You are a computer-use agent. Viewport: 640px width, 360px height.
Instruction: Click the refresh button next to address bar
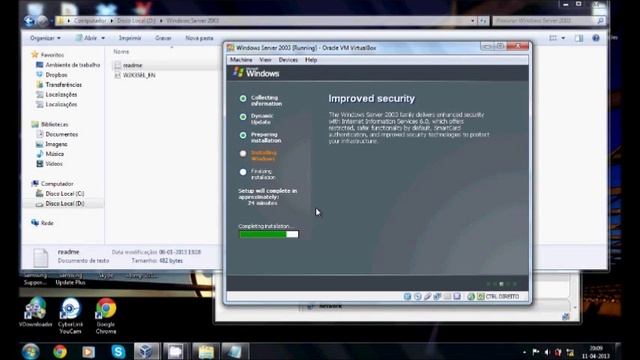pos(483,20)
